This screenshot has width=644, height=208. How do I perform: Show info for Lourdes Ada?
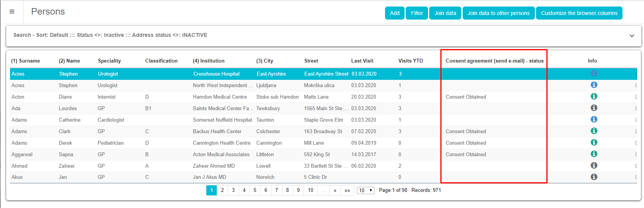point(594,108)
